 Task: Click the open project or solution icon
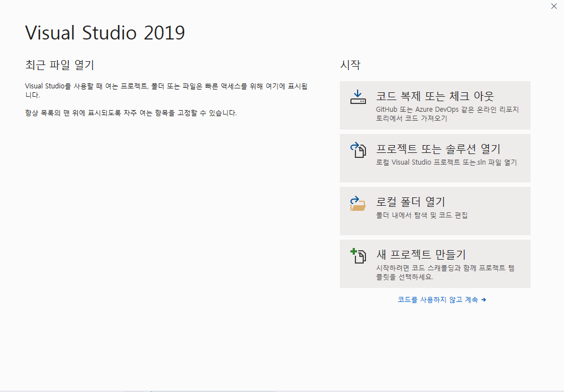[358, 150]
